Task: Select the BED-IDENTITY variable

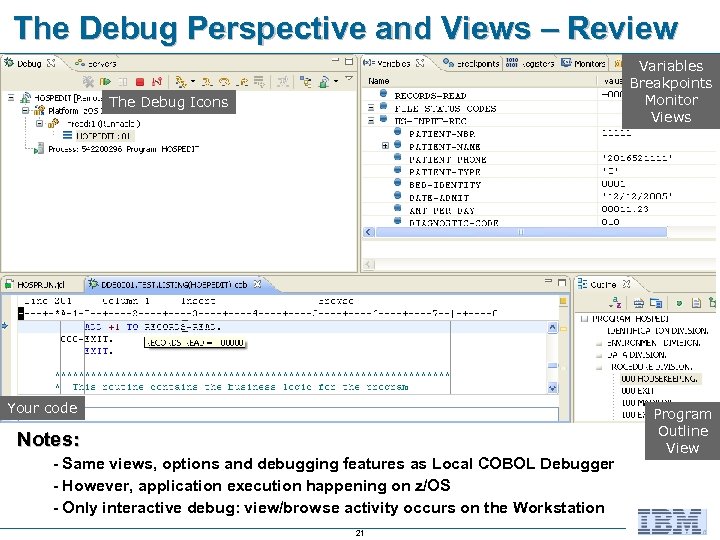Action: pyautogui.click(x=445, y=185)
